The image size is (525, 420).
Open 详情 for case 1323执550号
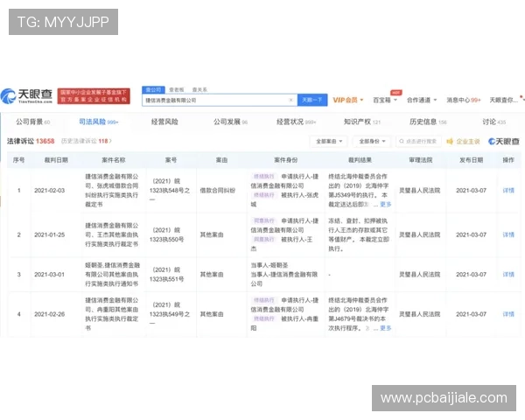click(x=508, y=234)
